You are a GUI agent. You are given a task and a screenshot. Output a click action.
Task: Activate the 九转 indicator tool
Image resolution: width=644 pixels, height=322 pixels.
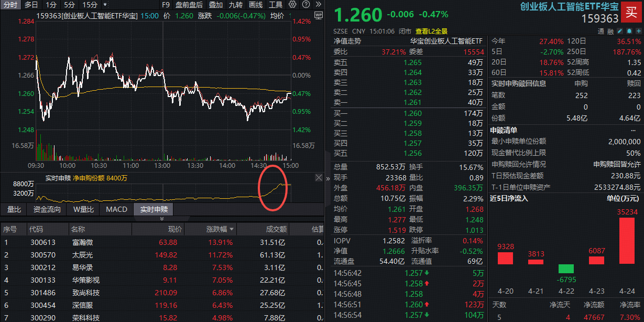[x=236, y=5]
